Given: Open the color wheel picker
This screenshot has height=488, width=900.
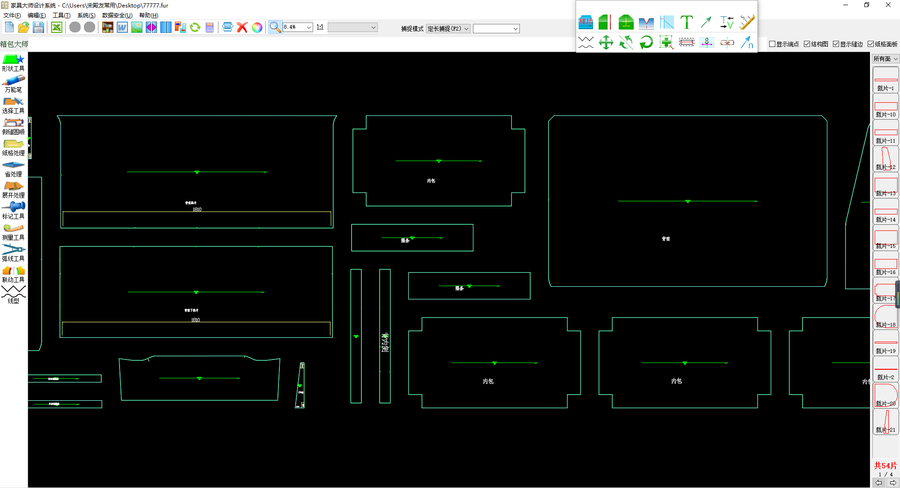Looking at the screenshot, I should point(257,27).
